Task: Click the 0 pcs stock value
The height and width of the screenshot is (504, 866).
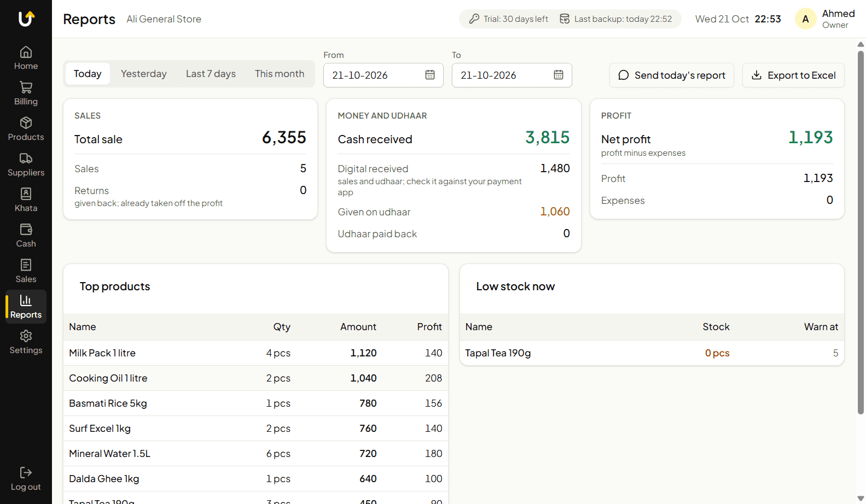Action: pos(717,353)
